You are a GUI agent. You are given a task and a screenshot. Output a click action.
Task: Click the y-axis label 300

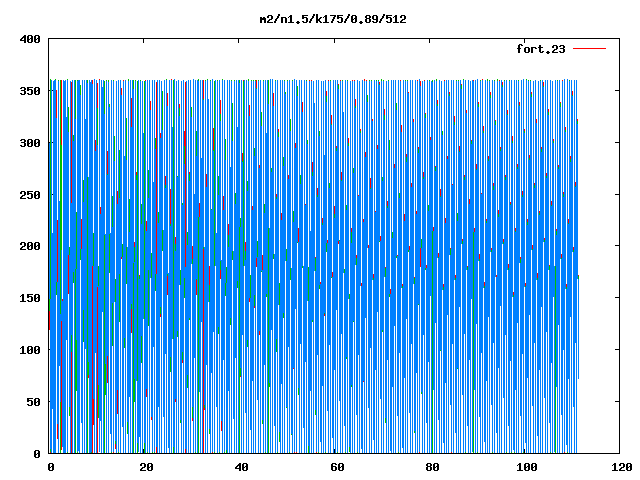[x=30, y=143]
